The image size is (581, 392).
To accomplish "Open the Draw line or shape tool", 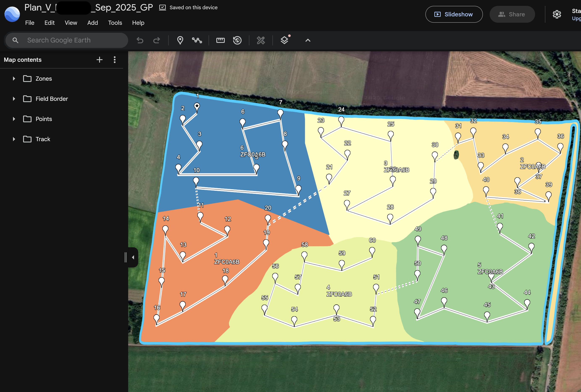I will [197, 40].
